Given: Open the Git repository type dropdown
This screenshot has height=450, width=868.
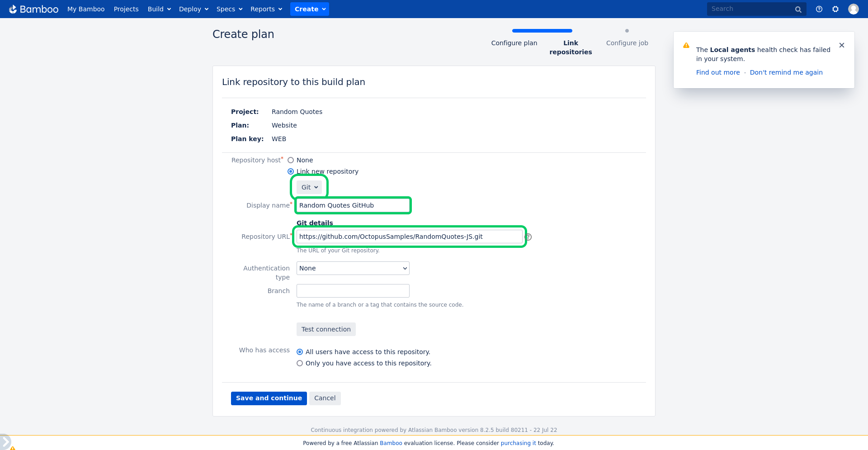Looking at the screenshot, I should 309,187.
